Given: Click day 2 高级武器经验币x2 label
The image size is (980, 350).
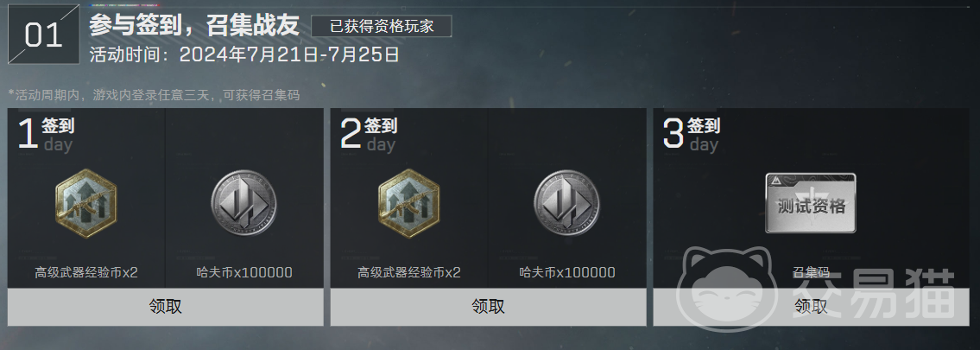Looking at the screenshot, I should click(x=408, y=272).
